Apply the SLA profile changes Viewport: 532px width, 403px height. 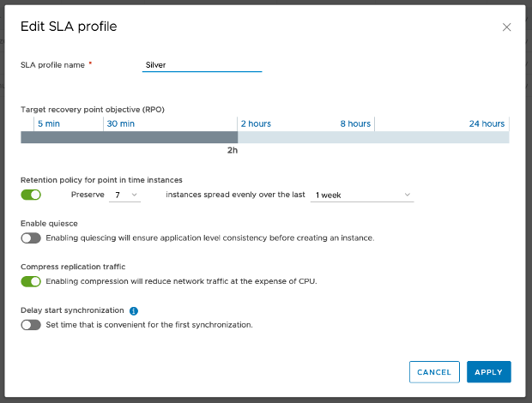(488, 372)
